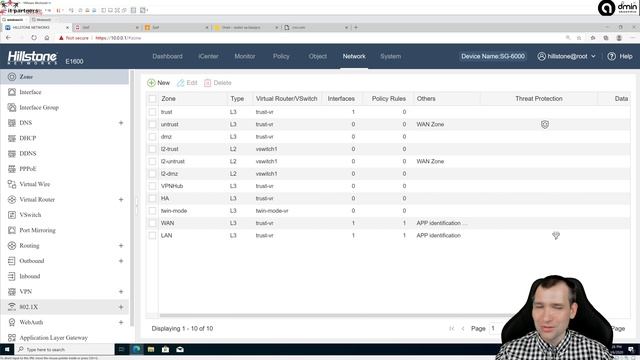Open the Interface sidebar icon

(x=12, y=92)
